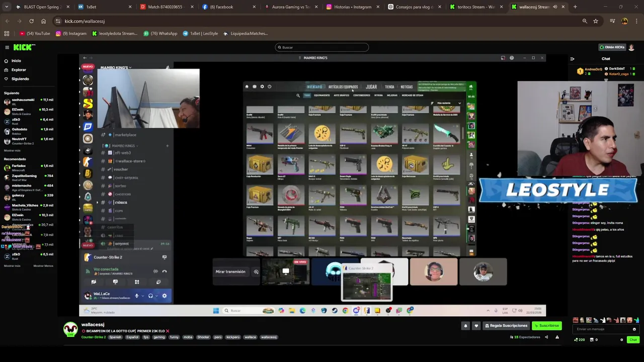The image size is (644, 362).
Task: Open INVENTARIO tab in CS2 menu
Action: [x=314, y=87]
